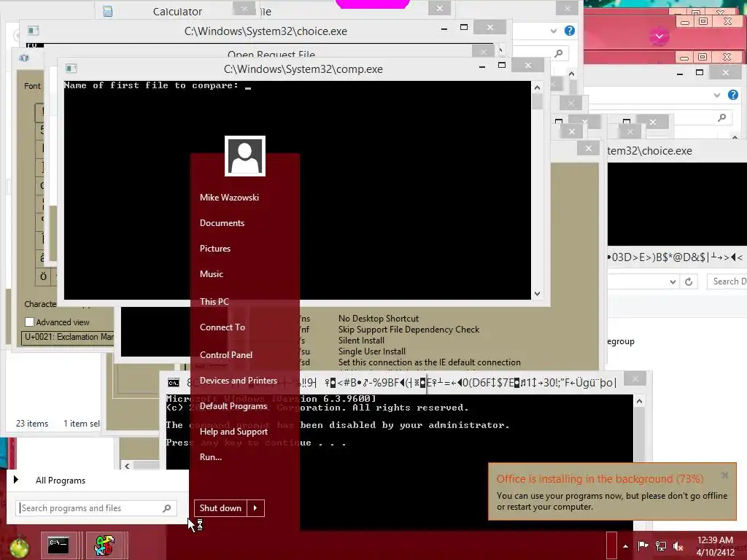Click the muted volume tray icon
The image size is (747, 560).
point(678,546)
